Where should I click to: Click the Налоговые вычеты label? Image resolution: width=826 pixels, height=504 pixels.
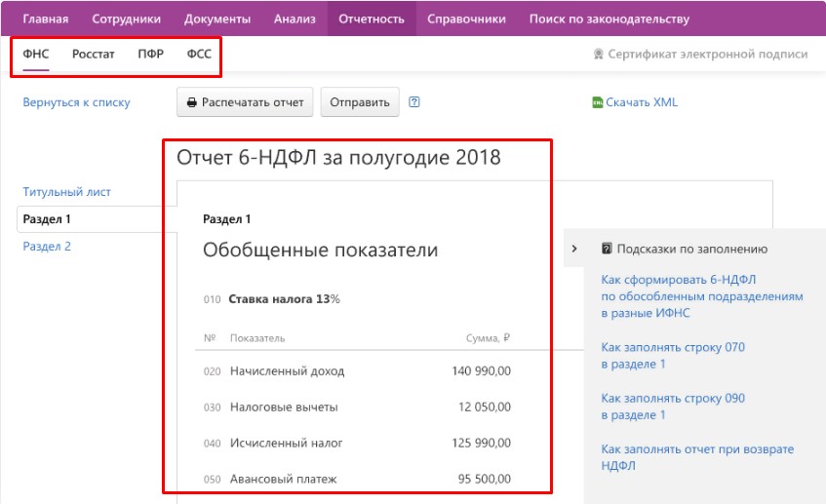(284, 407)
